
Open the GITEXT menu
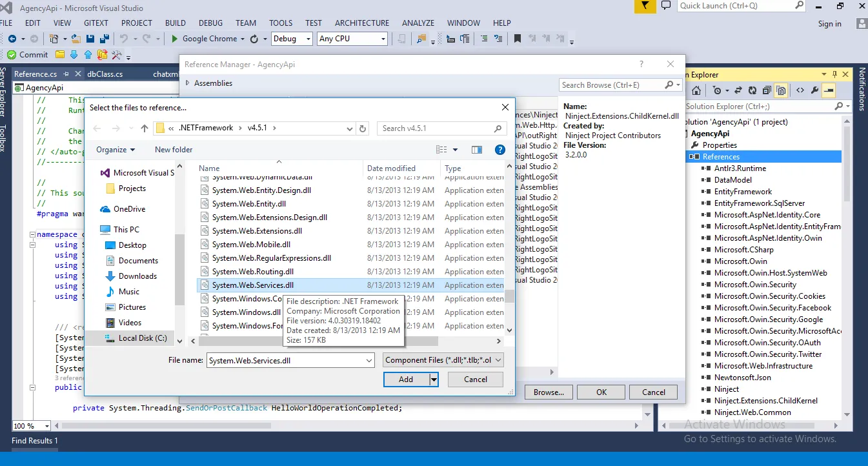point(96,23)
